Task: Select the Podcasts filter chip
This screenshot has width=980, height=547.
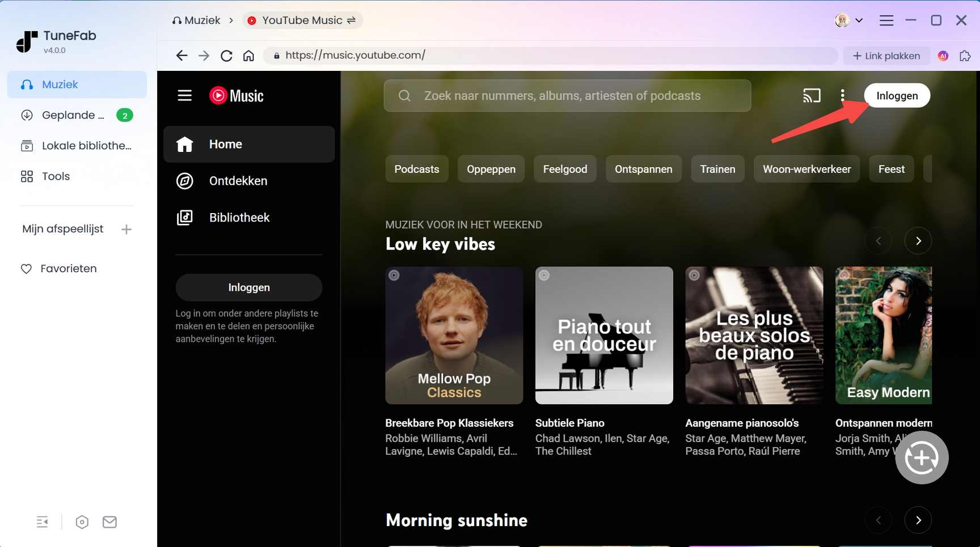Action: [x=417, y=169]
